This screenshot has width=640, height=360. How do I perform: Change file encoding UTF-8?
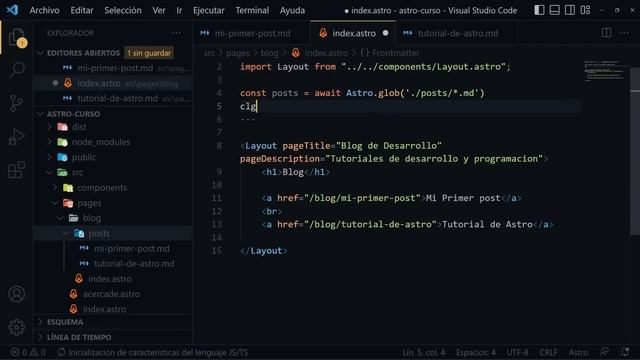click(x=517, y=352)
